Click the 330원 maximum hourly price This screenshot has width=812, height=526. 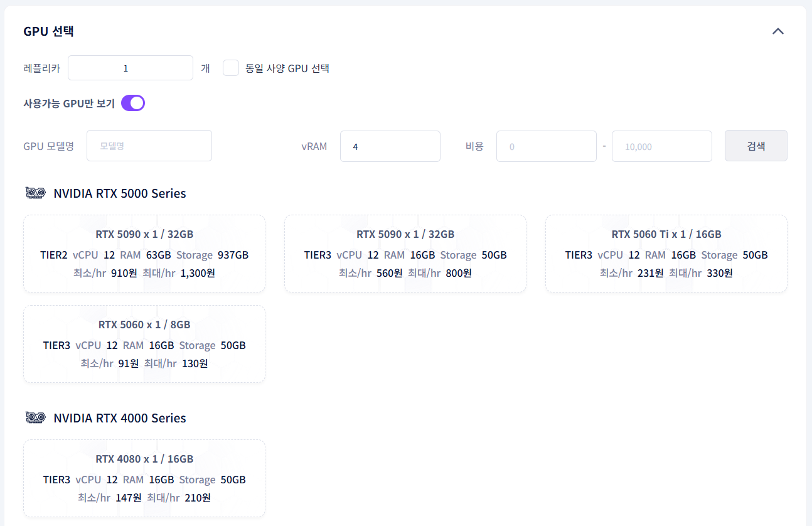click(x=720, y=273)
